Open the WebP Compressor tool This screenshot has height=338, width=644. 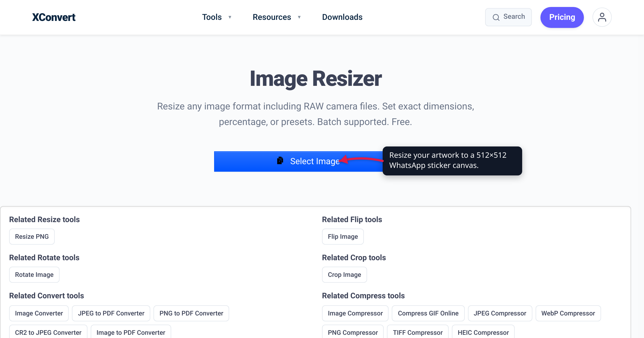pos(568,313)
